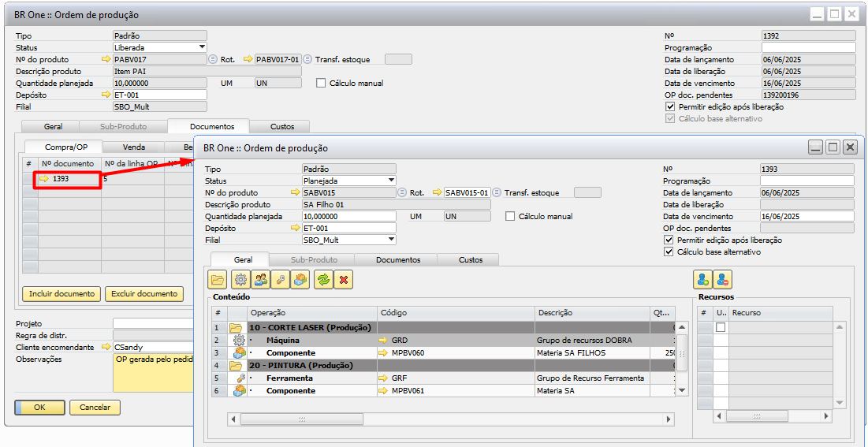Click the Observações text area

click(152, 373)
